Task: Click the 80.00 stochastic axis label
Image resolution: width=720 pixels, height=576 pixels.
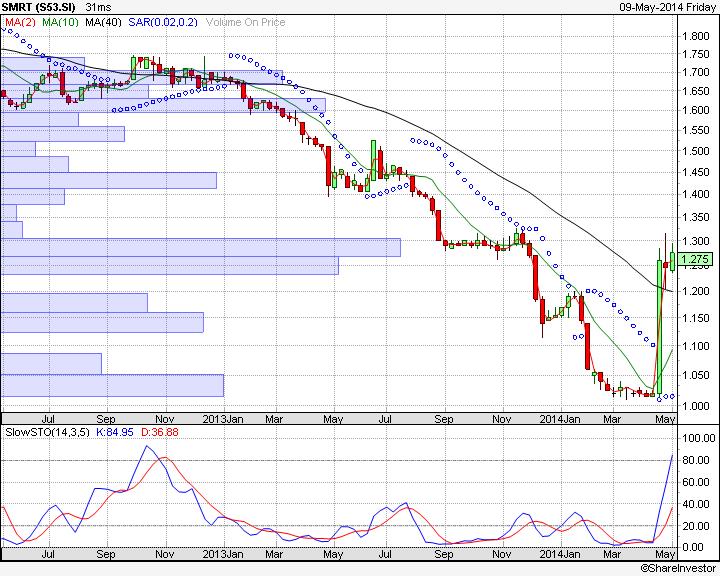Action: click(x=698, y=460)
